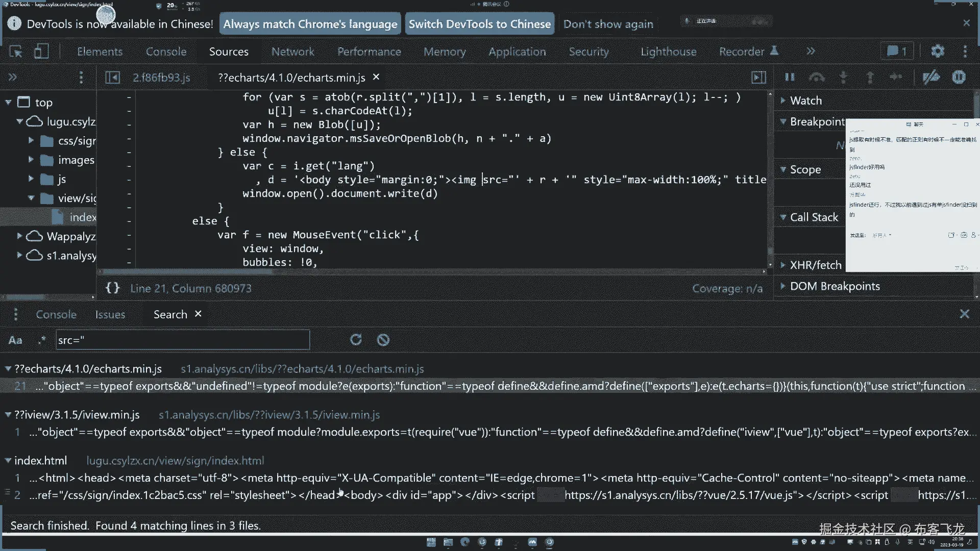The height and width of the screenshot is (551, 980).
Task: Toggle regular expression search option
Action: tap(42, 340)
